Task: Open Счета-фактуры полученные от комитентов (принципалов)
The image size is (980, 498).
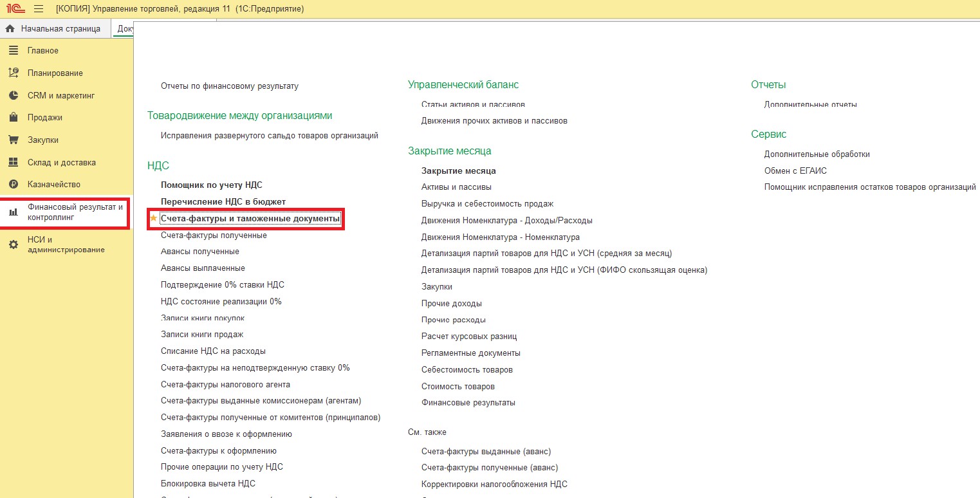Action: [271, 418]
